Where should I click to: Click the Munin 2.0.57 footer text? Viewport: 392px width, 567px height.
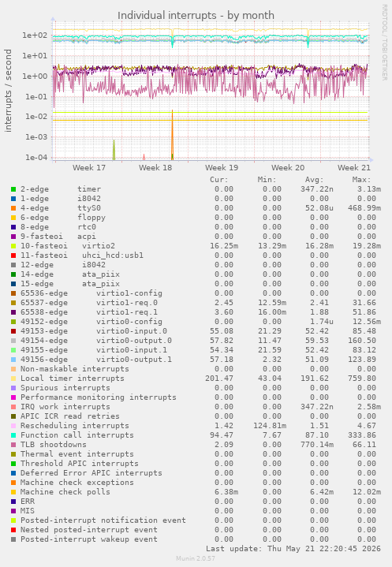196,558
